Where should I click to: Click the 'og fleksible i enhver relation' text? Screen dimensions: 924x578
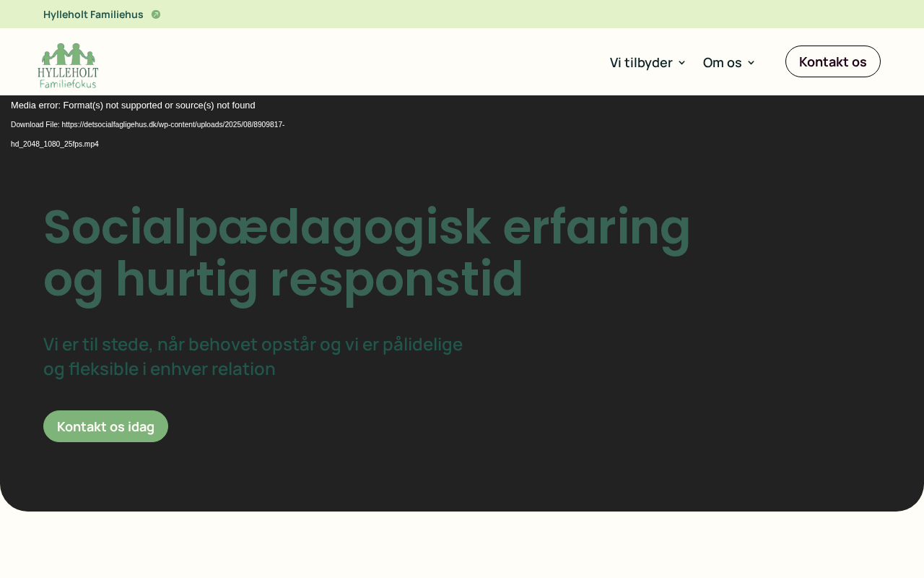click(160, 369)
